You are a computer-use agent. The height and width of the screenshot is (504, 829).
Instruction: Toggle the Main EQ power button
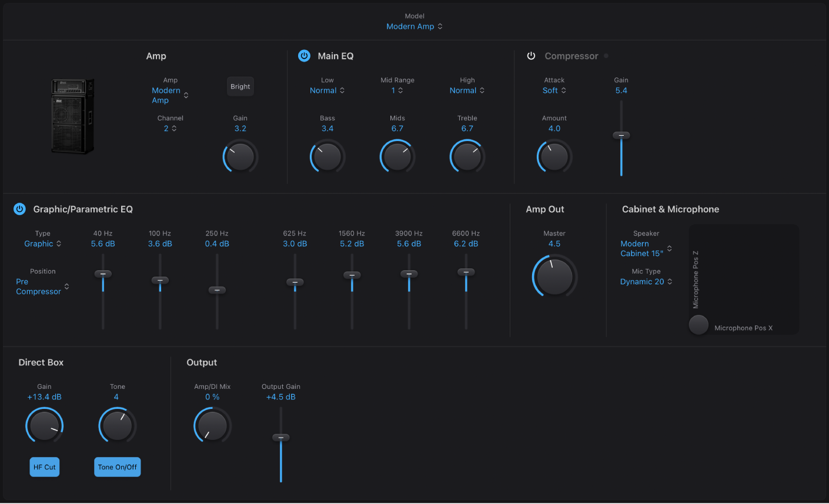pos(304,55)
